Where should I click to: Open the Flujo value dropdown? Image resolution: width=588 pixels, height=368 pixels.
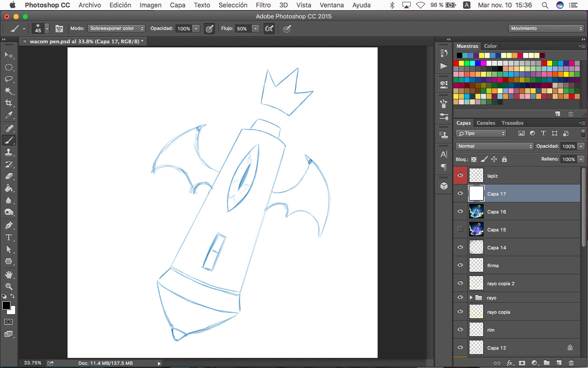256,29
